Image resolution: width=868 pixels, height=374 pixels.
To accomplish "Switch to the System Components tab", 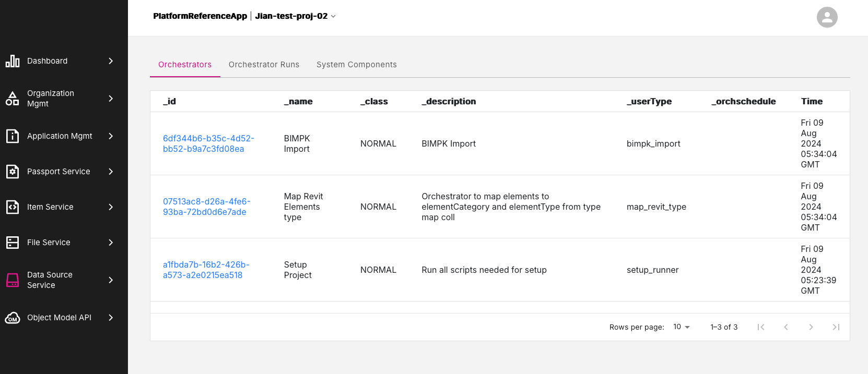I will pos(356,65).
